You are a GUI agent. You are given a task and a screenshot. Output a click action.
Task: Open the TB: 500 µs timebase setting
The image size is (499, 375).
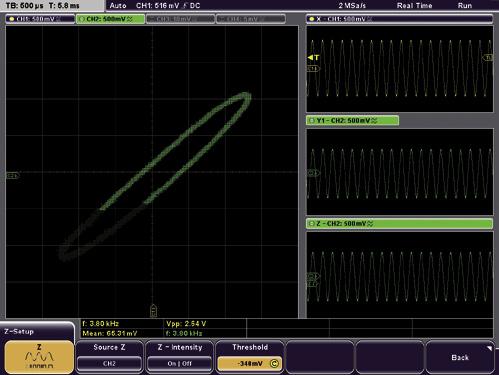click(25, 6)
